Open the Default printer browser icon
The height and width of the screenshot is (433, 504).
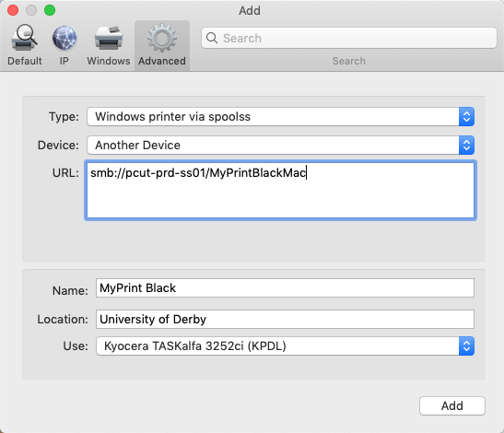tap(25, 38)
